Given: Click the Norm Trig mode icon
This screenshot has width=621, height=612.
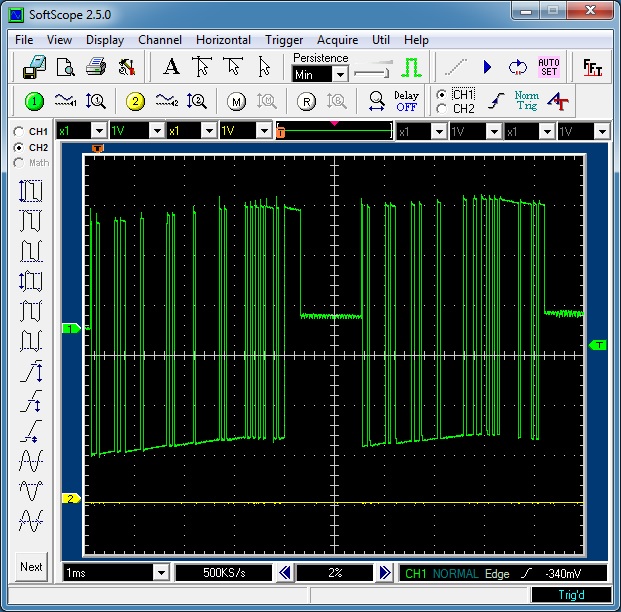Looking at the screenshot, I should click(526, 101).
